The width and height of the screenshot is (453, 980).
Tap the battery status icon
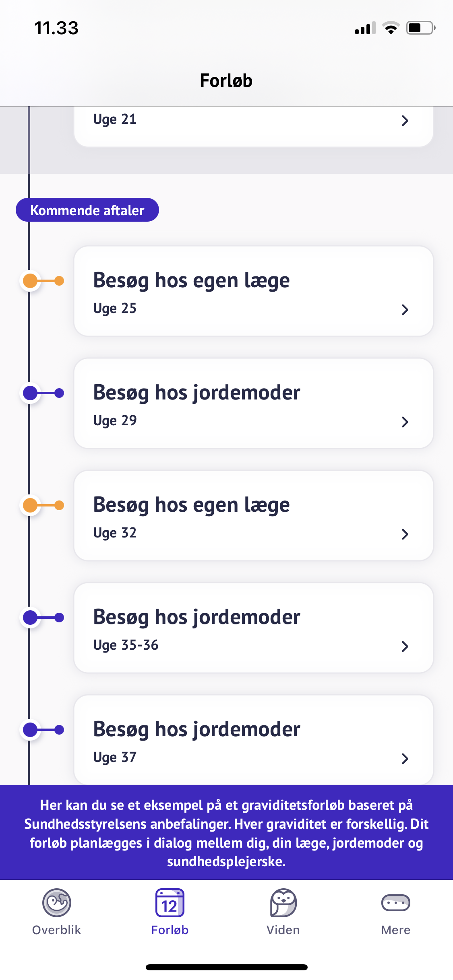420,28
